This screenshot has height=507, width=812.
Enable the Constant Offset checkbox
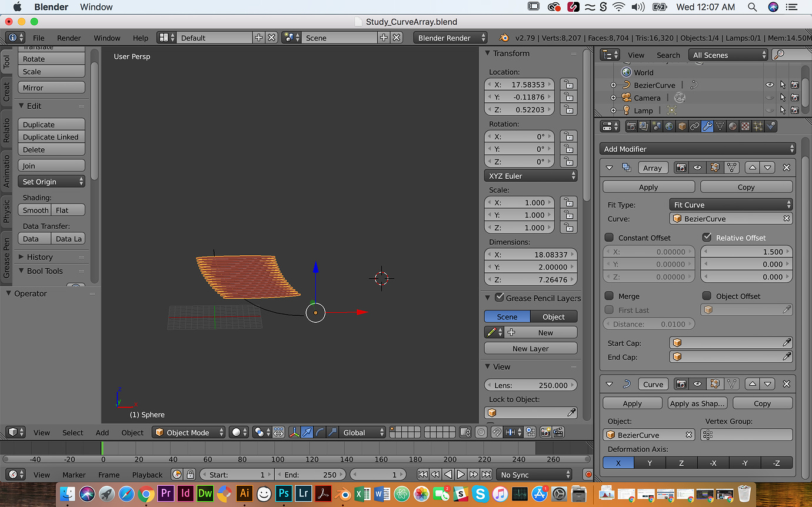(x=610, y=238)
